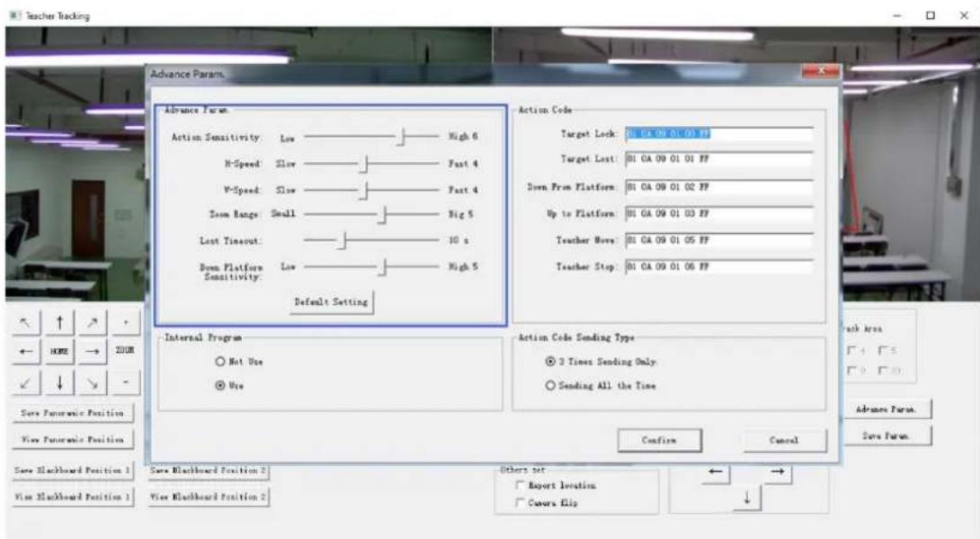980x539 pixels.
Task: Pan camera right using arrow beside HOME
Action: click(x=93, y=352)
